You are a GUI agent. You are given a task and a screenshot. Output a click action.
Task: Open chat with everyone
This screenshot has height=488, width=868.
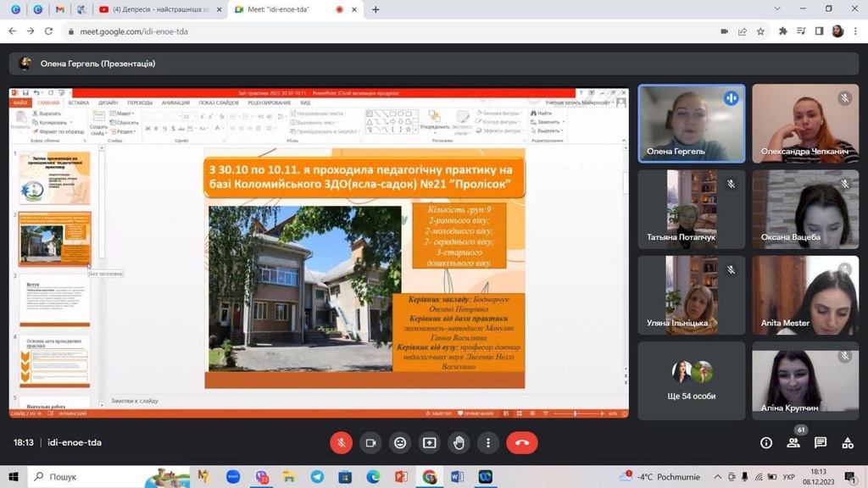(x=821, y=442)
